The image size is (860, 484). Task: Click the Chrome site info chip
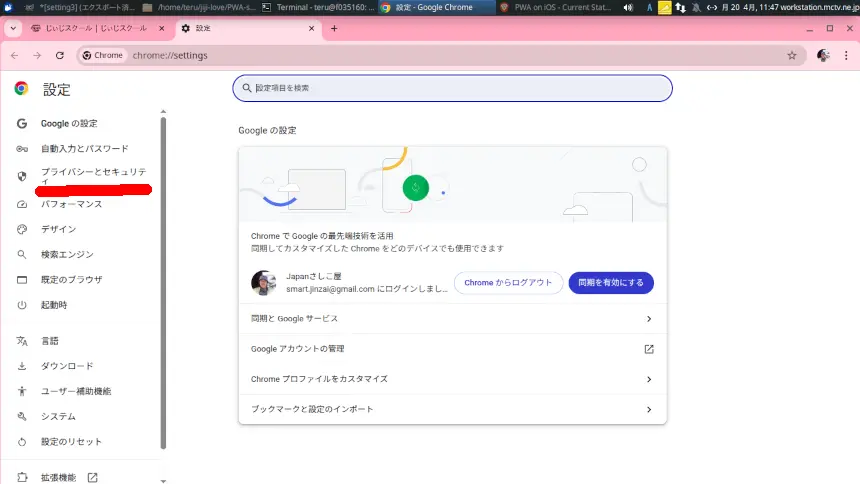(103, 55)
